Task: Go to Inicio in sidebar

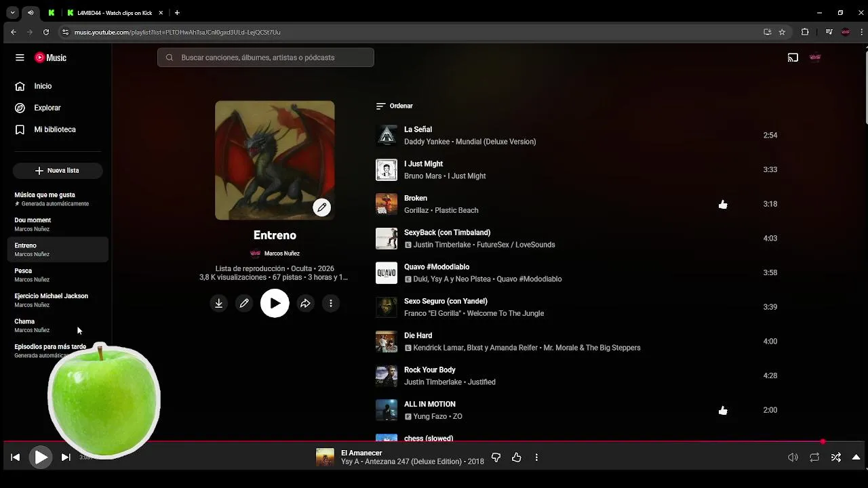Action: [x=57, y=86]
